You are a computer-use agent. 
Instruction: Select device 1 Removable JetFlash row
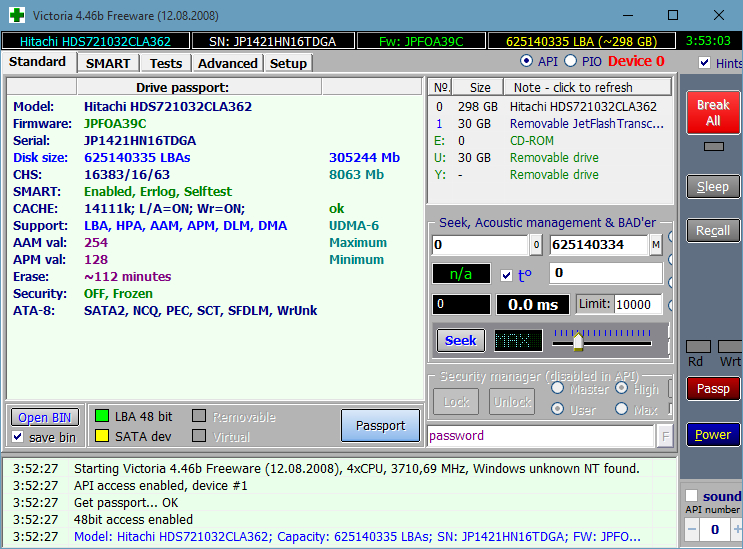click(550, 124)
